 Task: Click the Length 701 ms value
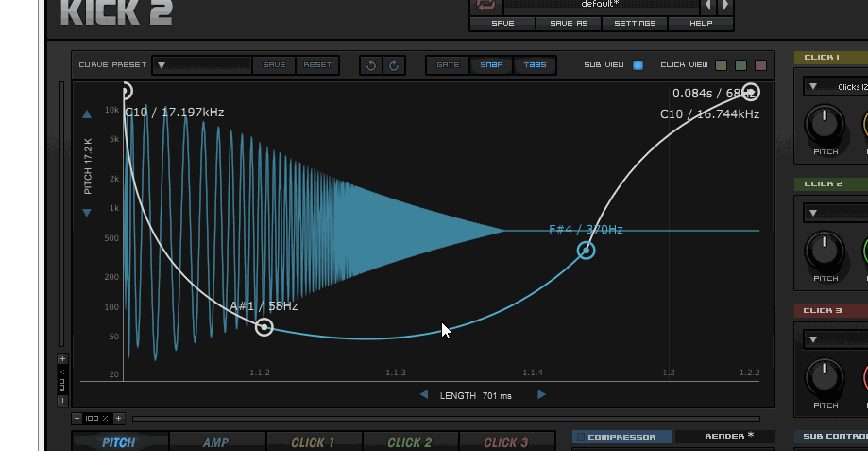click(x=497, y=395)
